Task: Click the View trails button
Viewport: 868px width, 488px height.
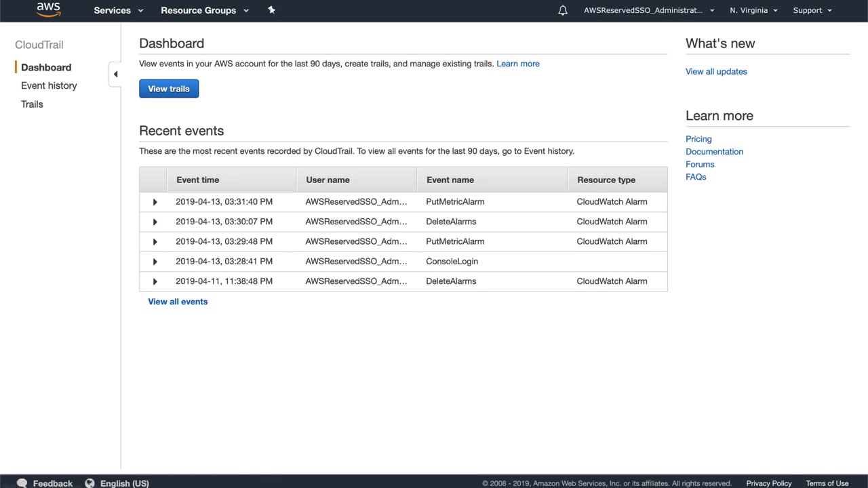Action: [169, 89]
